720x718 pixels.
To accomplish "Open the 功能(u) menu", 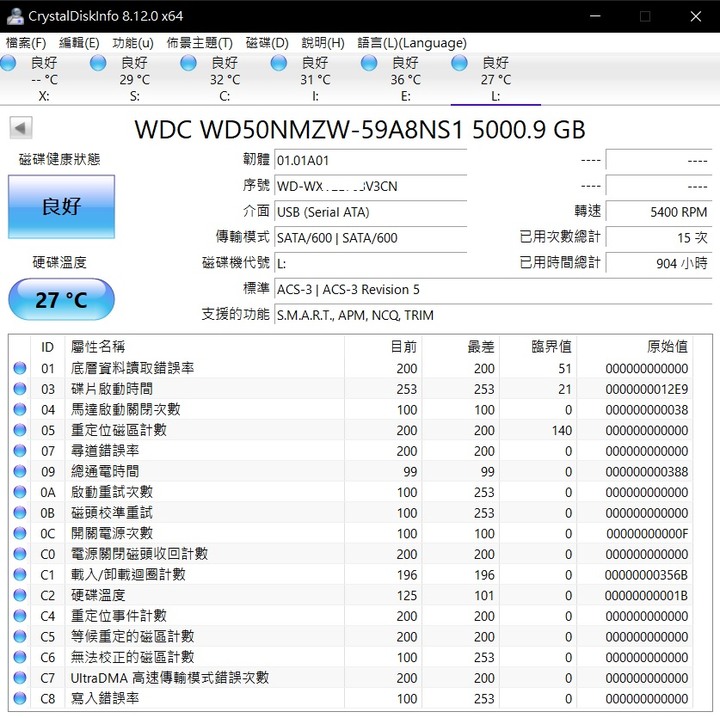I will point(133,43).
